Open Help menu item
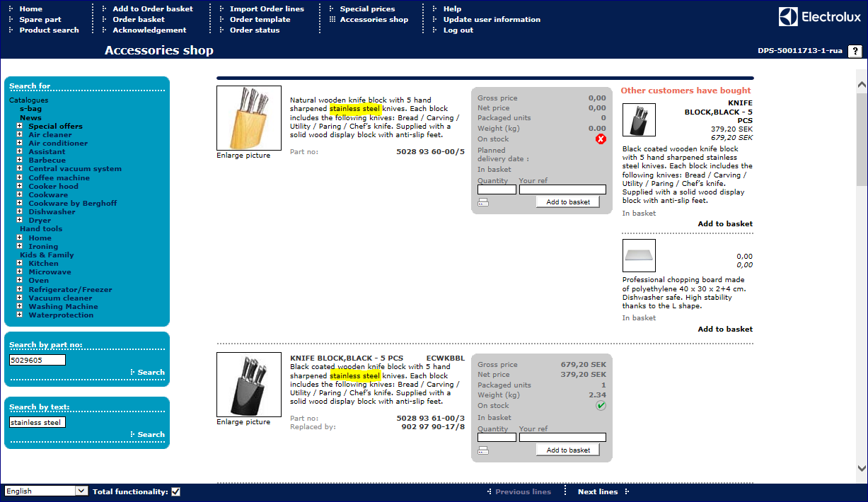The height and width of the screenshot is (502, 868). coord(452,8)
